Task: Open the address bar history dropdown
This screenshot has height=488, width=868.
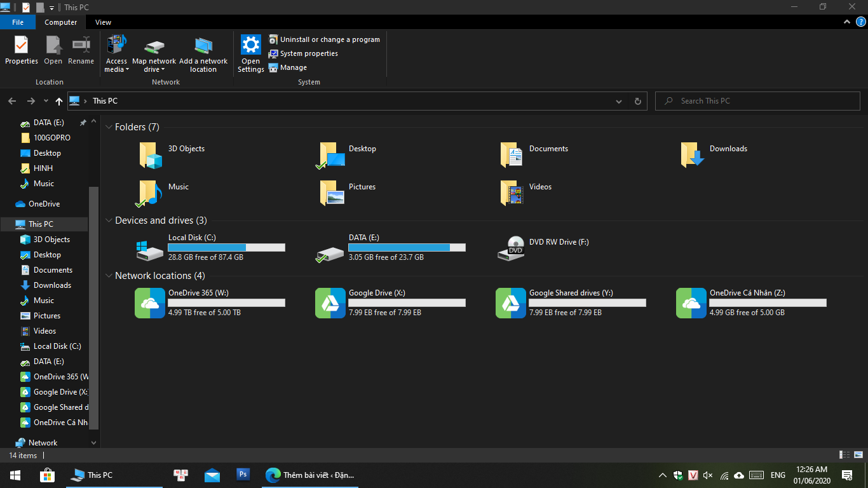Action: (x=618, y=100)
